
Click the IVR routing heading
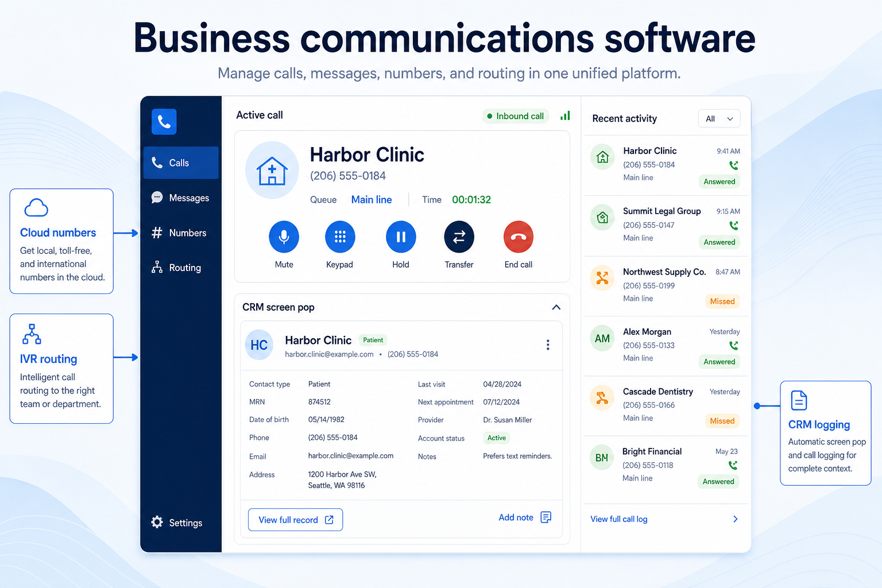[48, 359]
